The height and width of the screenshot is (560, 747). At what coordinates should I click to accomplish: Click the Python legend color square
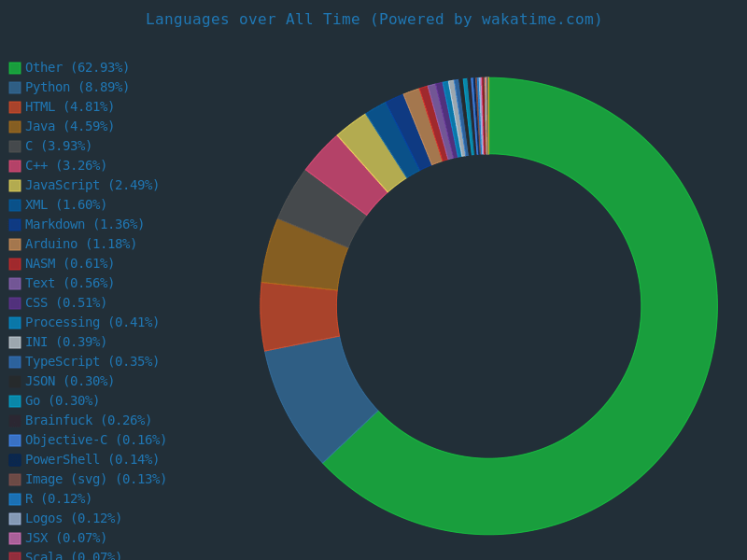(x=15, y=88)
